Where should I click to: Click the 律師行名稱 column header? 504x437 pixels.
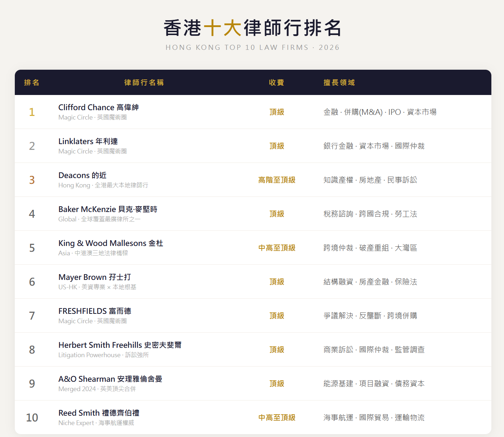[x=144, y=82]
